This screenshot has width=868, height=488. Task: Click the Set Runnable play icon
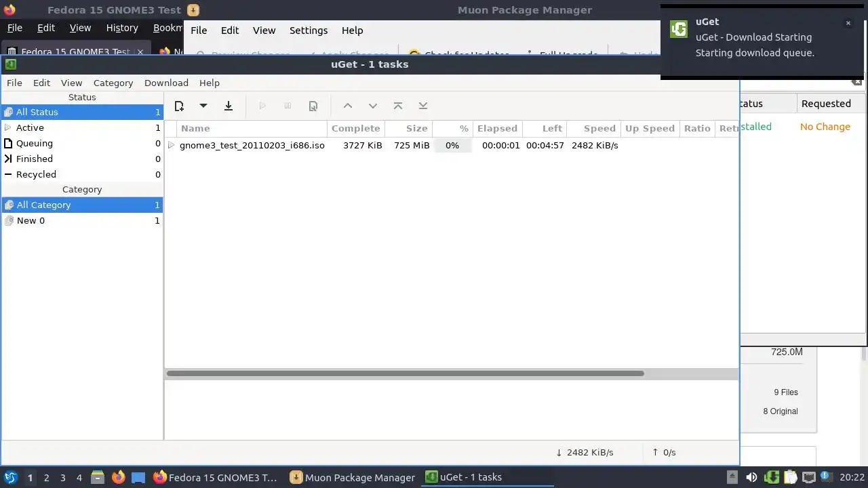point(262,106)
